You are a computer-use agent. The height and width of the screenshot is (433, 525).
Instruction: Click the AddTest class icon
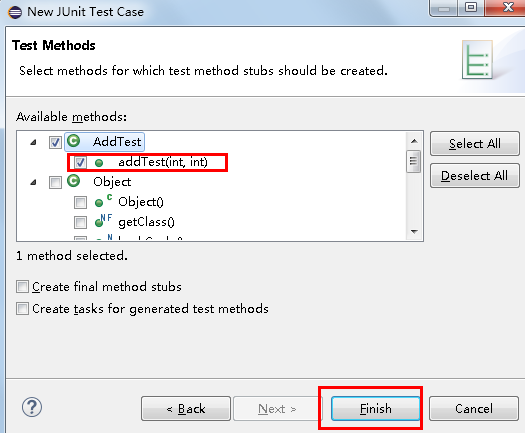(x=73, y=141)
